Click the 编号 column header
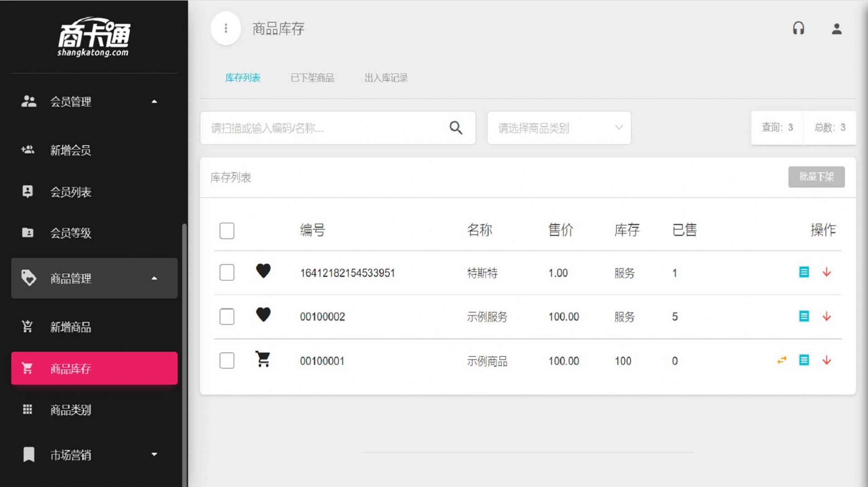 tap(313, 230)
